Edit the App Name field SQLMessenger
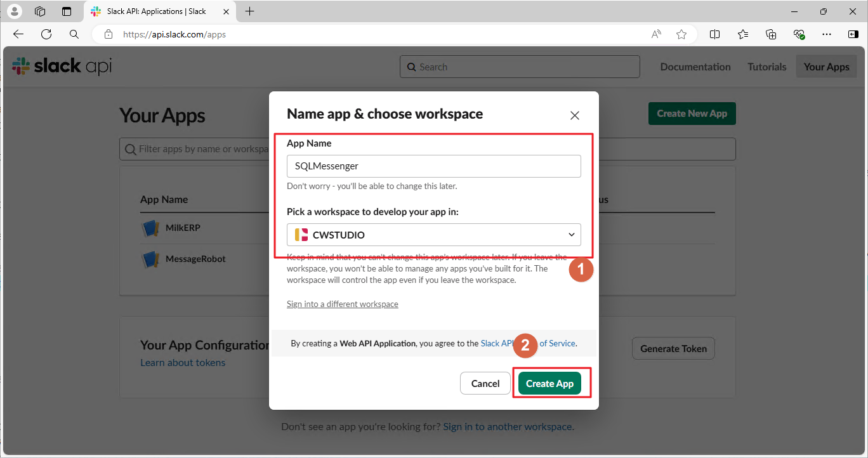 [434, 166]
